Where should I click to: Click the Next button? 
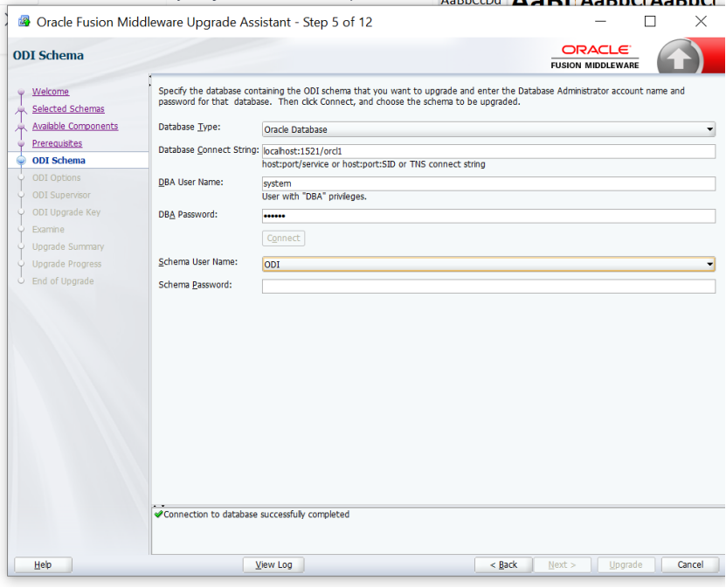(x=562, y=565)
